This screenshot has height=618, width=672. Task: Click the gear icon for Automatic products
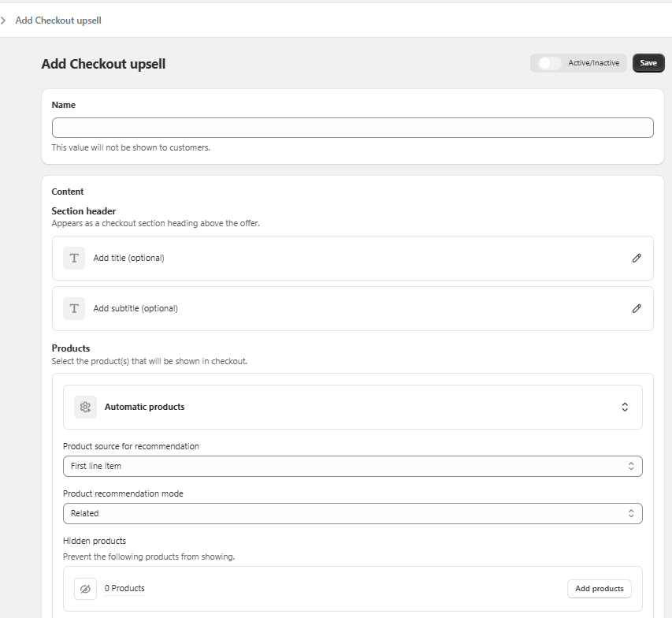(x=85, y=407)
